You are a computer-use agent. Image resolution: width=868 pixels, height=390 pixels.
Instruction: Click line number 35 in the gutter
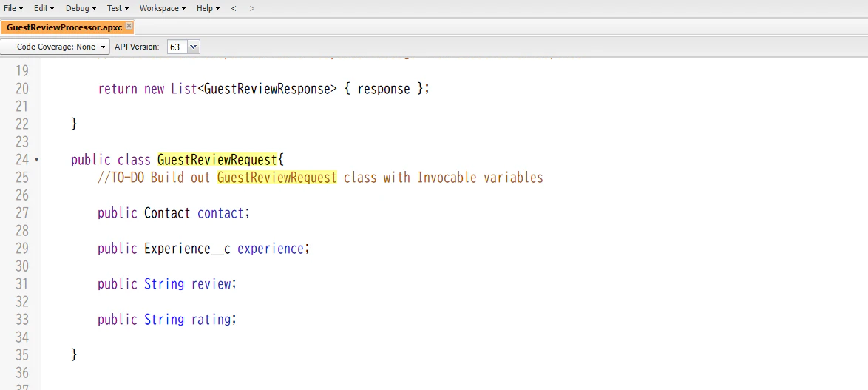(x=21, y=354)
